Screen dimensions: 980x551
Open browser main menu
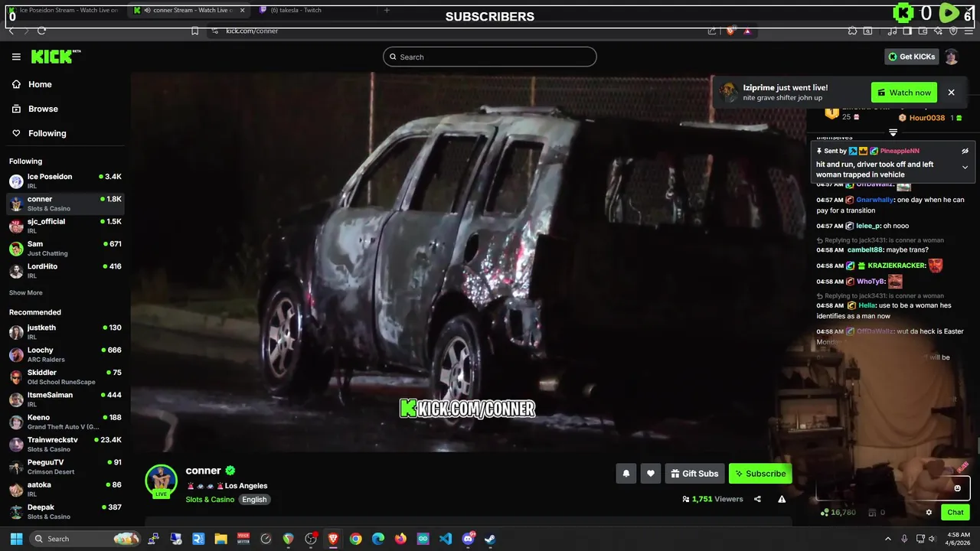(969, 31)
